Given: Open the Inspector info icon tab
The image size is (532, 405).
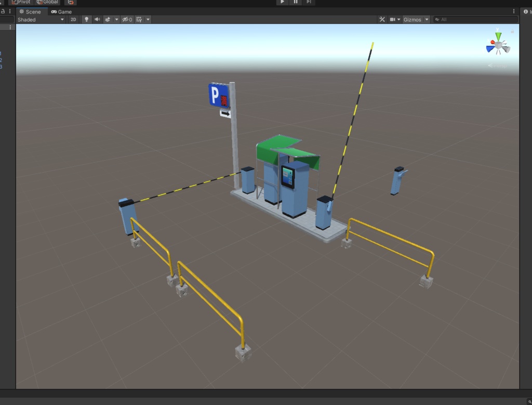Looking at the screenshot, I should (x=526, y=11).
